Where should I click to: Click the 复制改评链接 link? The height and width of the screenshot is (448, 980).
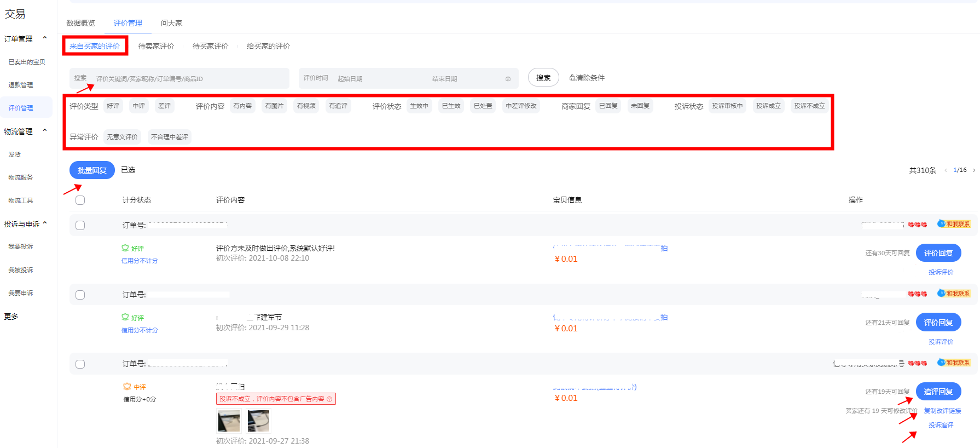[x=942, y=411]
